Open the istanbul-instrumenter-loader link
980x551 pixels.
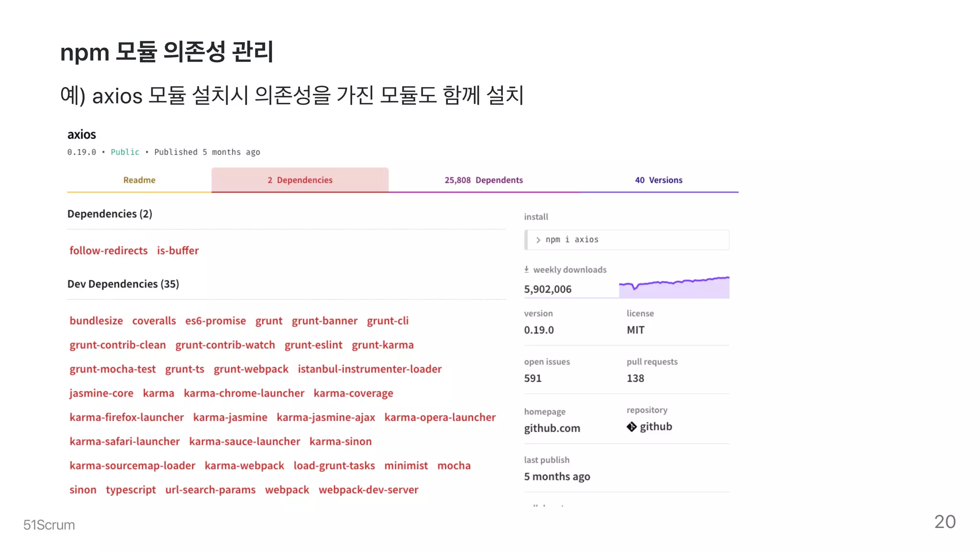pos(370,369)
